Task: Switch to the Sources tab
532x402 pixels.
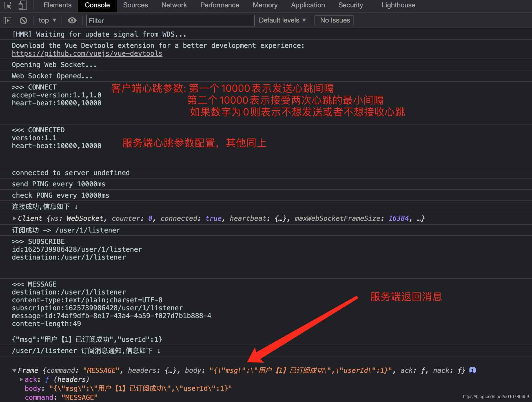Action: [135, 5]
